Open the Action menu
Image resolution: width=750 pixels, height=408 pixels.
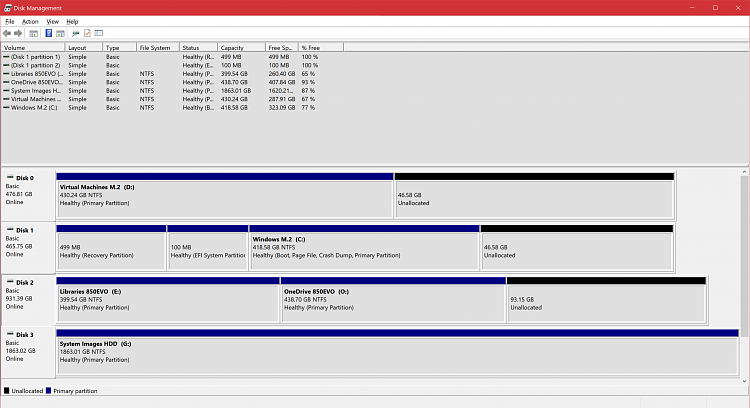(x=30, y=22)
